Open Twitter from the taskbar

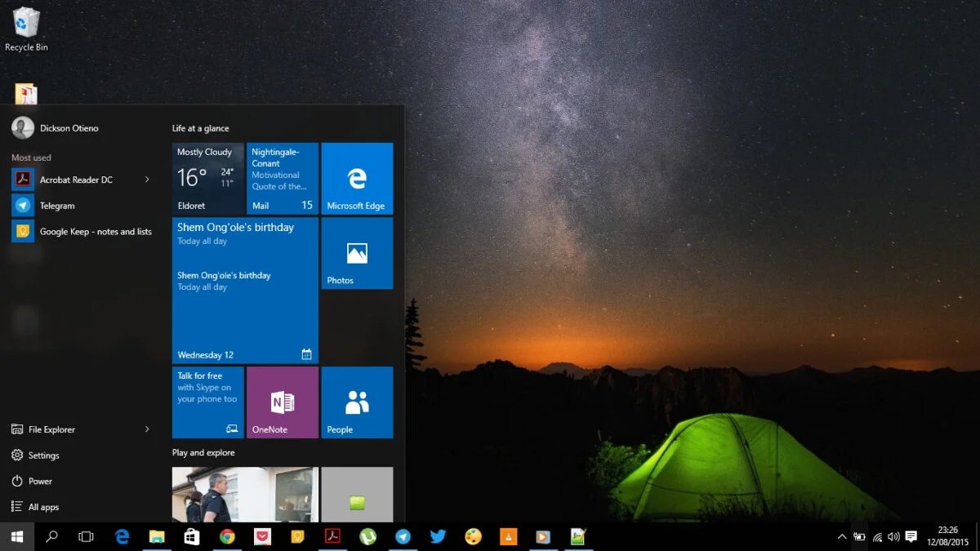point(438,536)
